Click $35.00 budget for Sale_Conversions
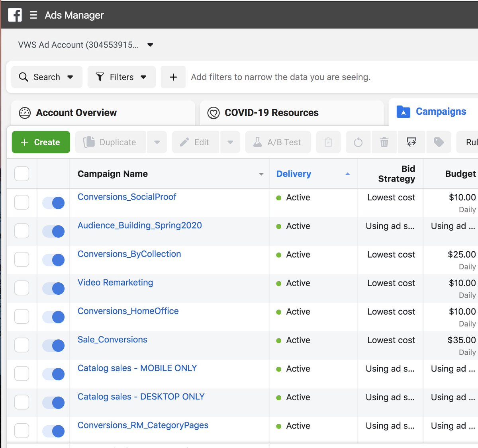This screenshot has height=448, width=478. 462,340
